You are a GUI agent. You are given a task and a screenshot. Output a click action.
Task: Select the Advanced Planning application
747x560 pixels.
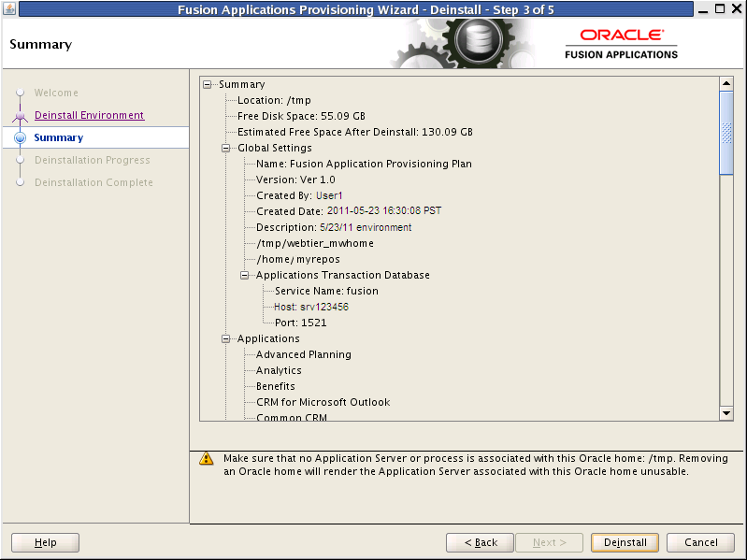(304, 354)
